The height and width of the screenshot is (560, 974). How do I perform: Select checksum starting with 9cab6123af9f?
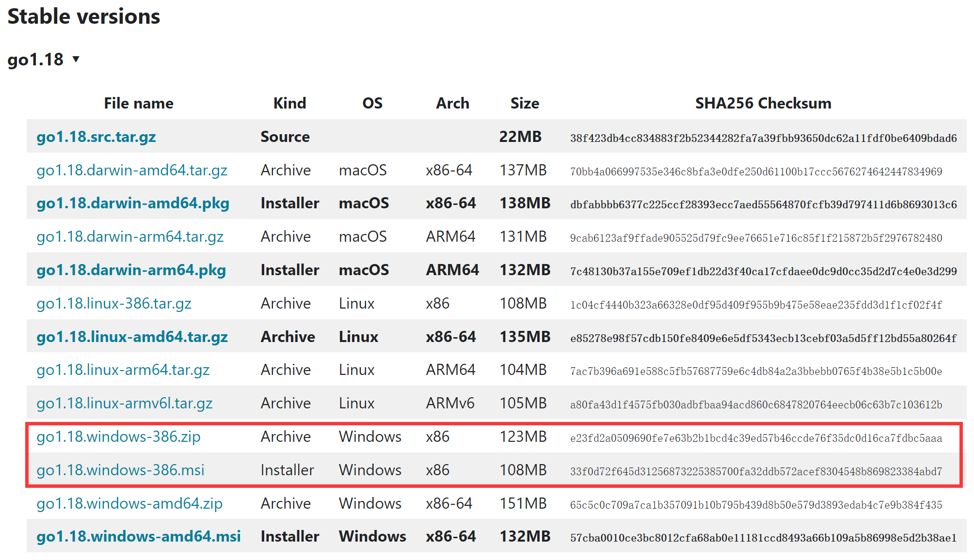pos(756,238)
